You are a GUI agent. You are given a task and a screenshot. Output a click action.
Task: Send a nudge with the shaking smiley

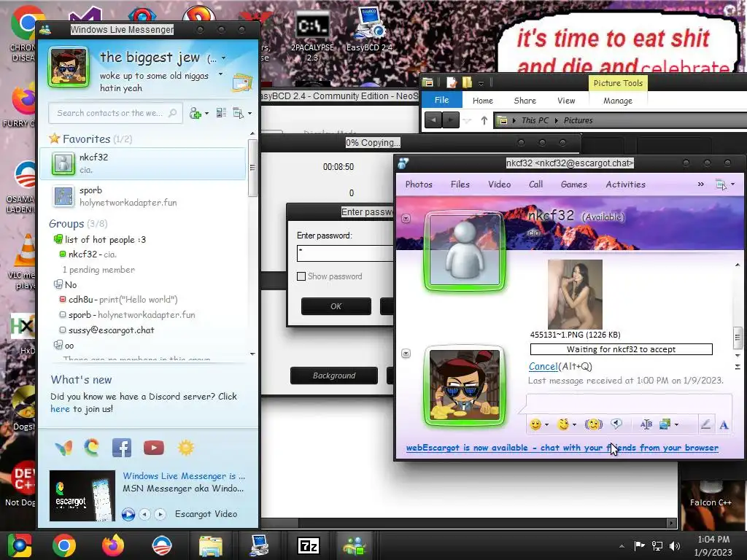tap(594, 424)
